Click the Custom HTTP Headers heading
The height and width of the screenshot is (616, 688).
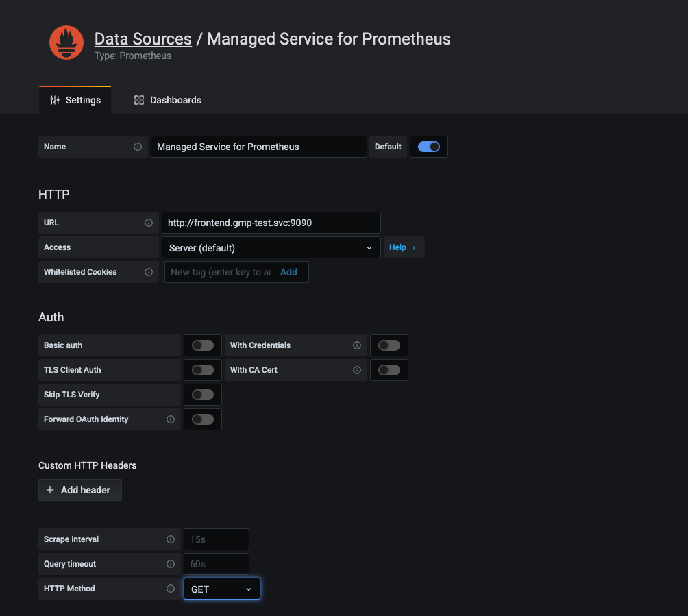tap(87, 465)
